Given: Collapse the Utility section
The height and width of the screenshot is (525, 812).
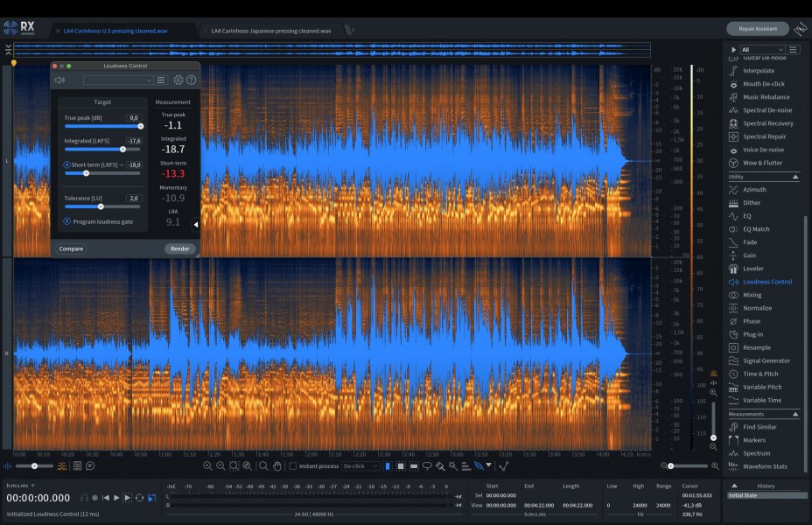Looking at the screenshot, I should click(x=795, y=177).
